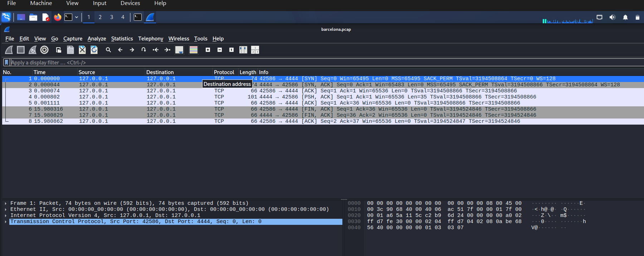Expand the Internet Protocol Version 4 row
This screenshot has height=256, width=644.
coord(6,216)
